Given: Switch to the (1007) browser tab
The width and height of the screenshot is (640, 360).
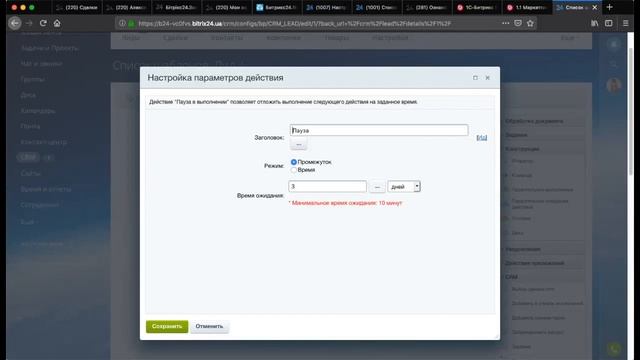Looking at the screenshot, I should pos(327,7).
